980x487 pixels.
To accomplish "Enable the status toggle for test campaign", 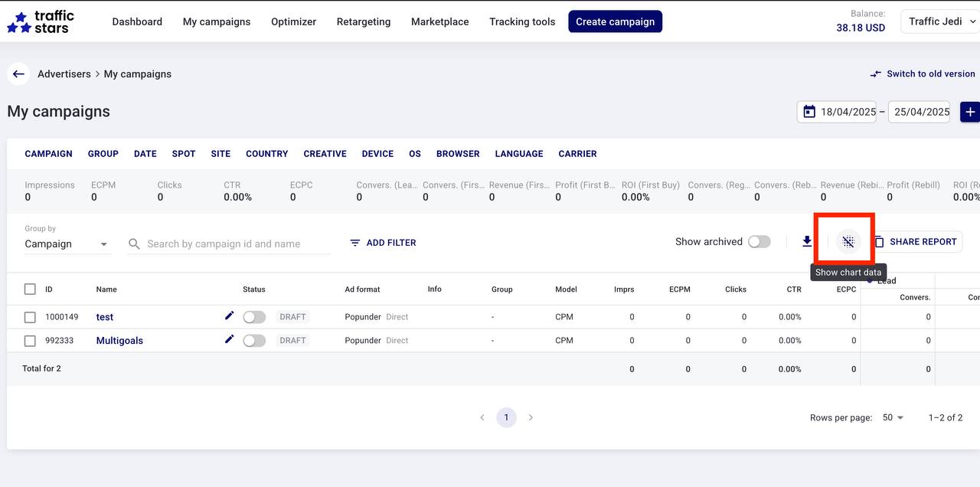I will tap(254, 317).
